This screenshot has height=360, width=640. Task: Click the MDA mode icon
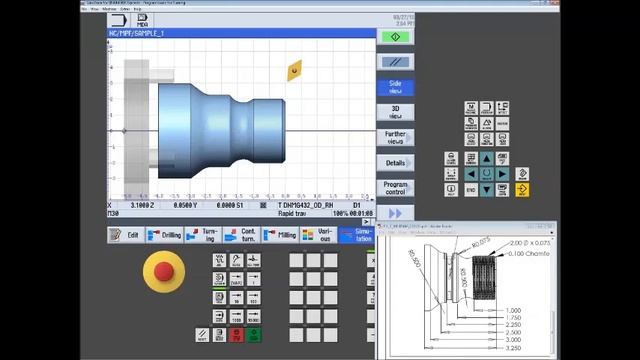click(x=142, y=20)
